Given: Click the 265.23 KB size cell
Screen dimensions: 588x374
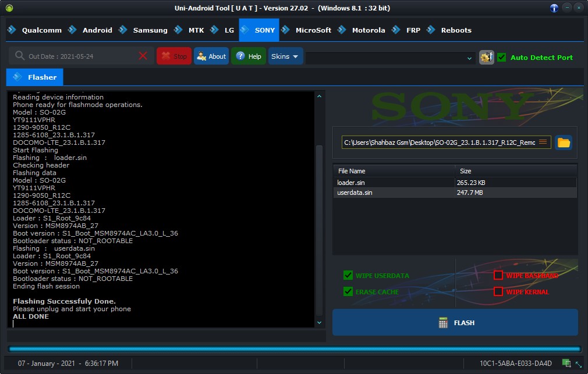Looking at the screenshot, I should 471,183.
